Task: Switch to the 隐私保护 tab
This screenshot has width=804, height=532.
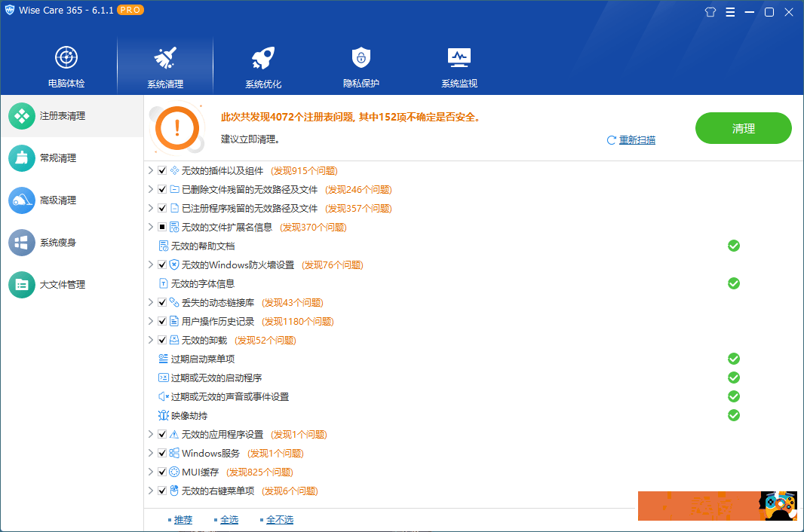Action: tap(361, 66)
